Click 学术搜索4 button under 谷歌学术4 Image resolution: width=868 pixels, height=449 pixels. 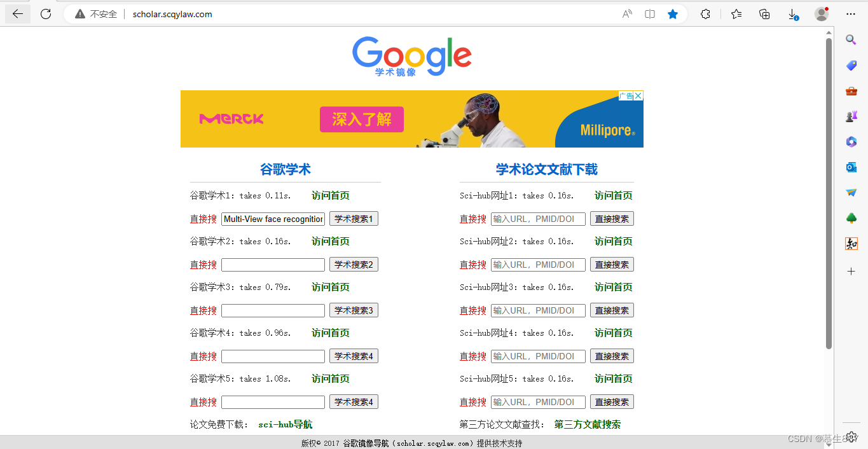[x=354, y=356]
